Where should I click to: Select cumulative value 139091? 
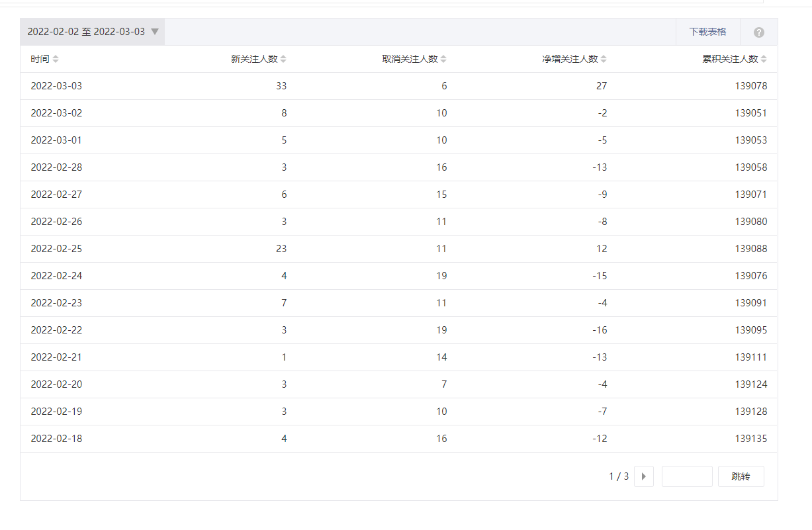click(x=751, y=303)
